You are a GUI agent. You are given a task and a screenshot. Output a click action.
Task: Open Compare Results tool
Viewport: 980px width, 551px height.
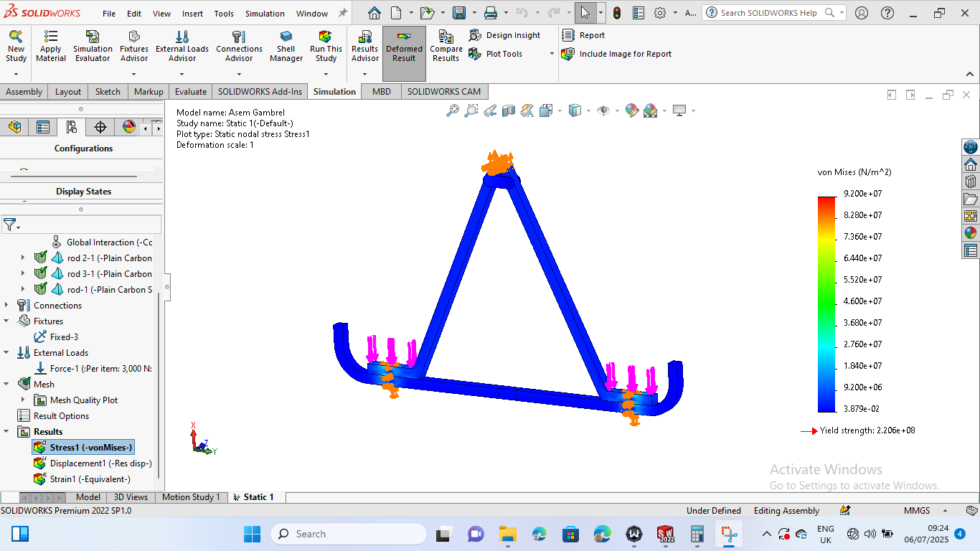(x=446, y=37)
